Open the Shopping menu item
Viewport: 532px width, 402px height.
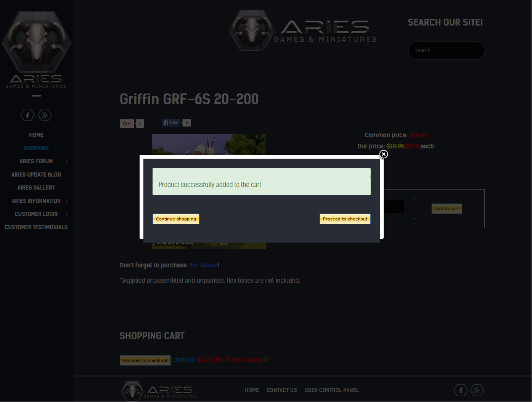tap(36, 148)
